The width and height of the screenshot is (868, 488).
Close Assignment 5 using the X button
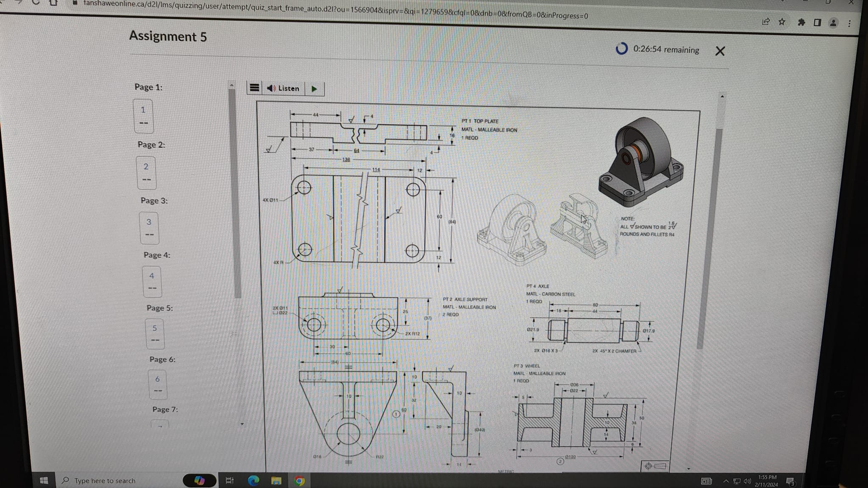tap(720, 50)
